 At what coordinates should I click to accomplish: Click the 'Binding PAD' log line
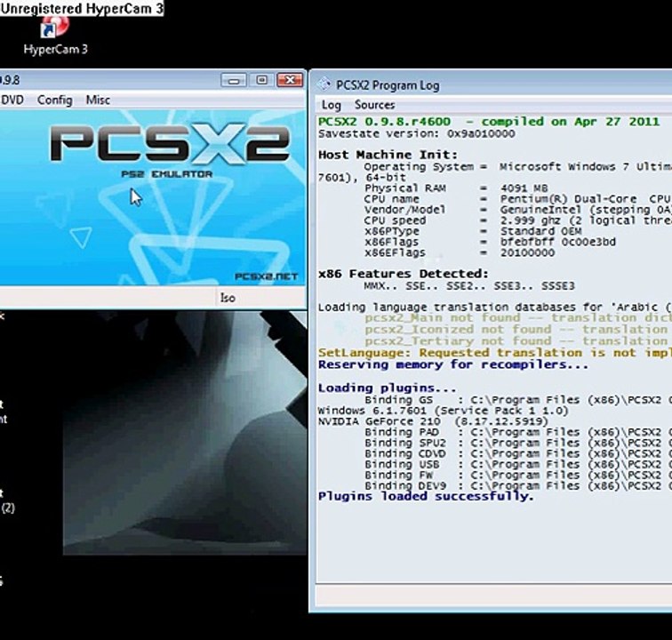517,432
